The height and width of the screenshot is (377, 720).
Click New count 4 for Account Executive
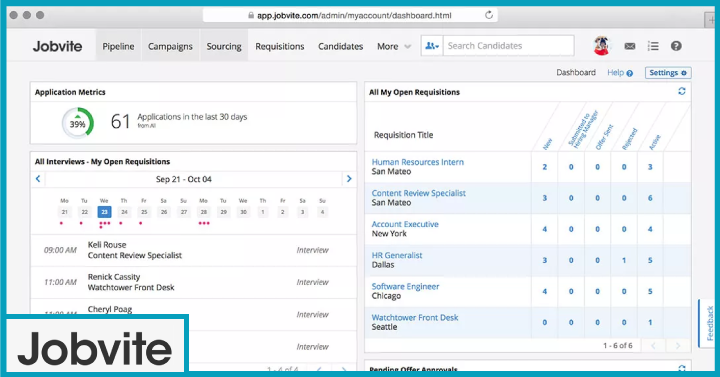[x=545, y=229]
